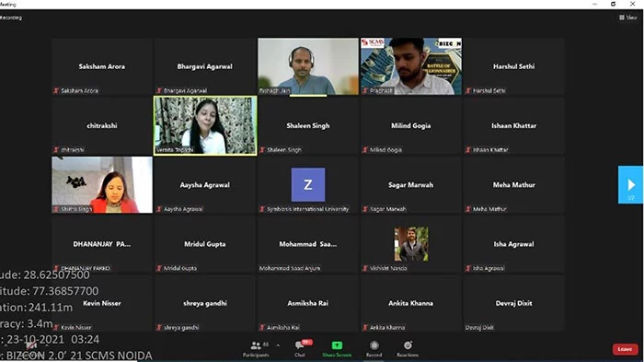The image size is (644, 362).
Task: Select Aaysha Agrawal's tile
Action: 205,185
